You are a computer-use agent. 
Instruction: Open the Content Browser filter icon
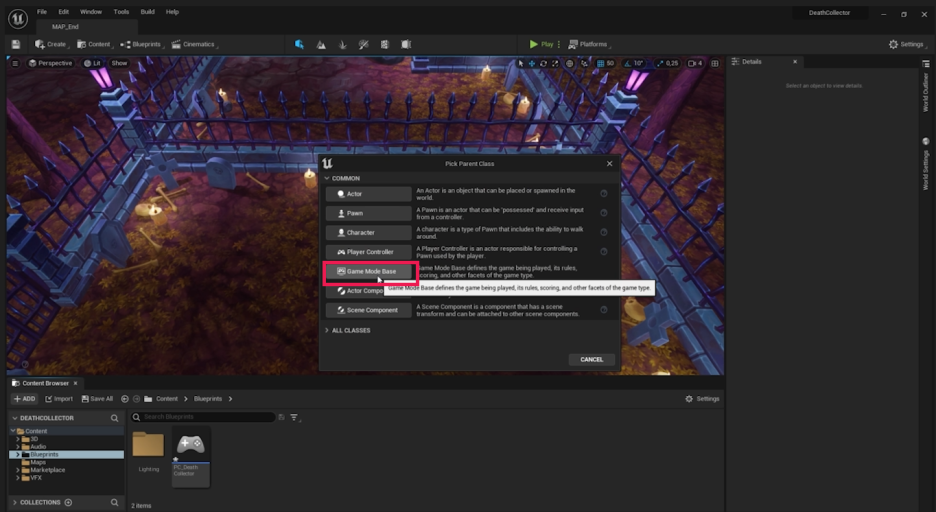coord(294,417)
